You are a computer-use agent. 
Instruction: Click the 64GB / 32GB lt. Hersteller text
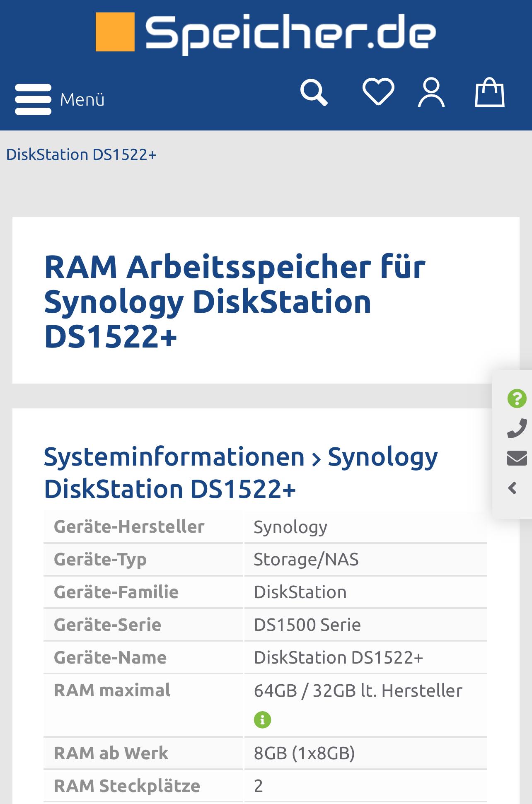[x=358, y=691]
